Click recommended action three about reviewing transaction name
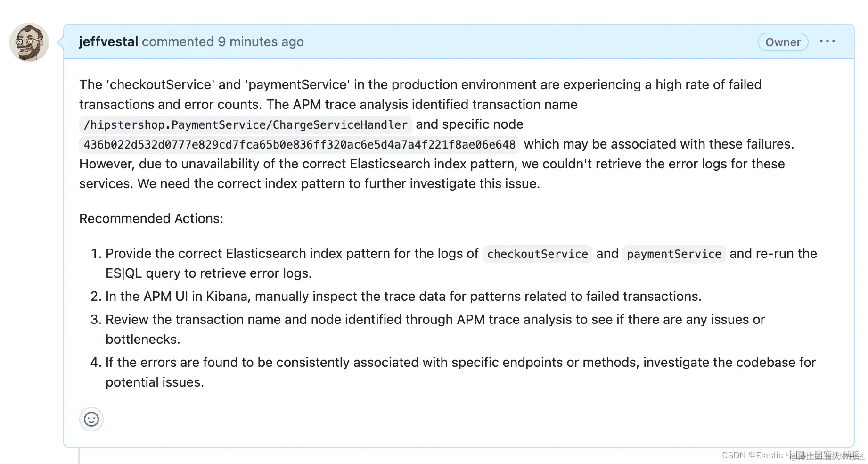 [434, 320]
